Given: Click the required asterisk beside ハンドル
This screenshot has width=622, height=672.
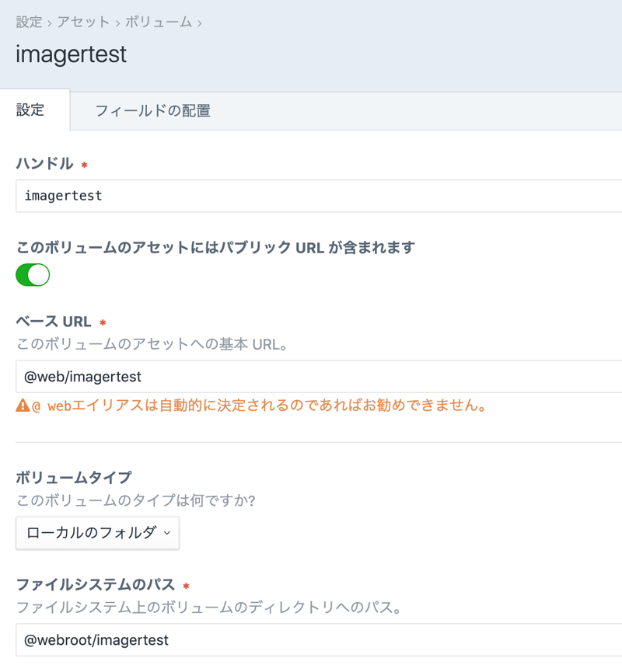Looking at the screenshot, I should [x=84, y=165].
